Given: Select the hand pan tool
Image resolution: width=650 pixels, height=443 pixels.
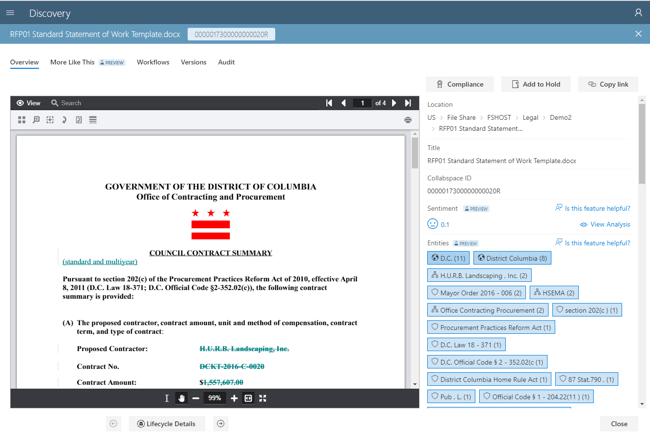Looking at the screenshot, I should [x=181, y=398].
